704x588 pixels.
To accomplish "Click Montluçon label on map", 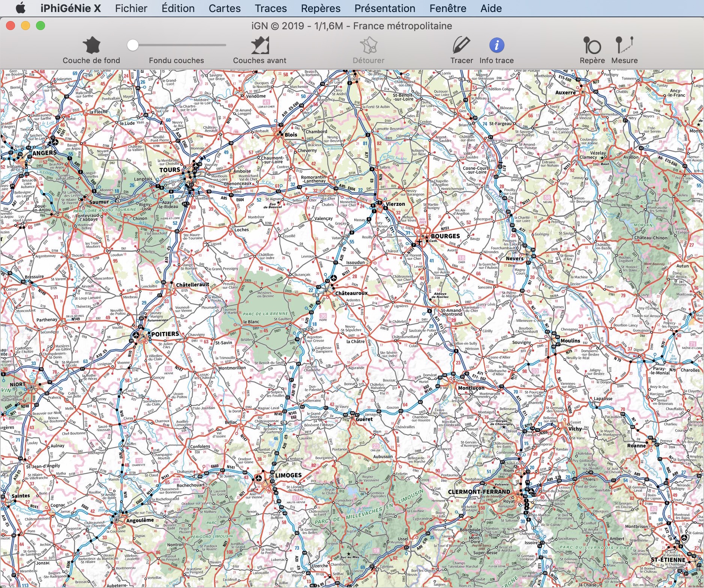I will tap(471, 388).
